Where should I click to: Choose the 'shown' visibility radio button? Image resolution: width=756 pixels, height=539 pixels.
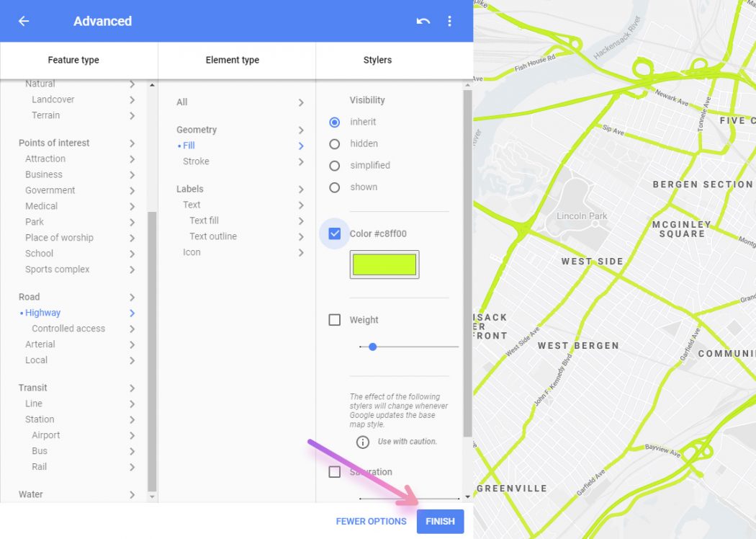(334, 187)
